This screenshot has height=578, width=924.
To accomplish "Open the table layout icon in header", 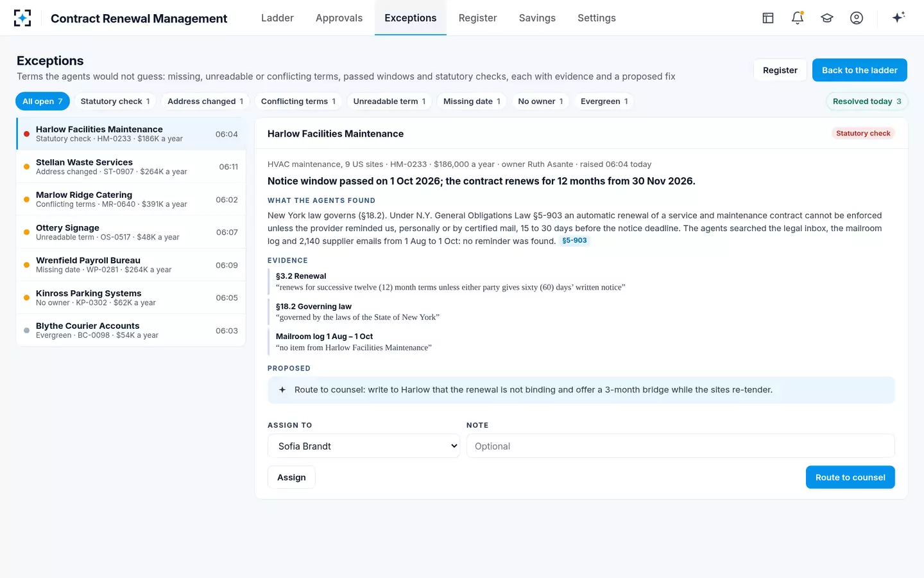I will 768,18.
